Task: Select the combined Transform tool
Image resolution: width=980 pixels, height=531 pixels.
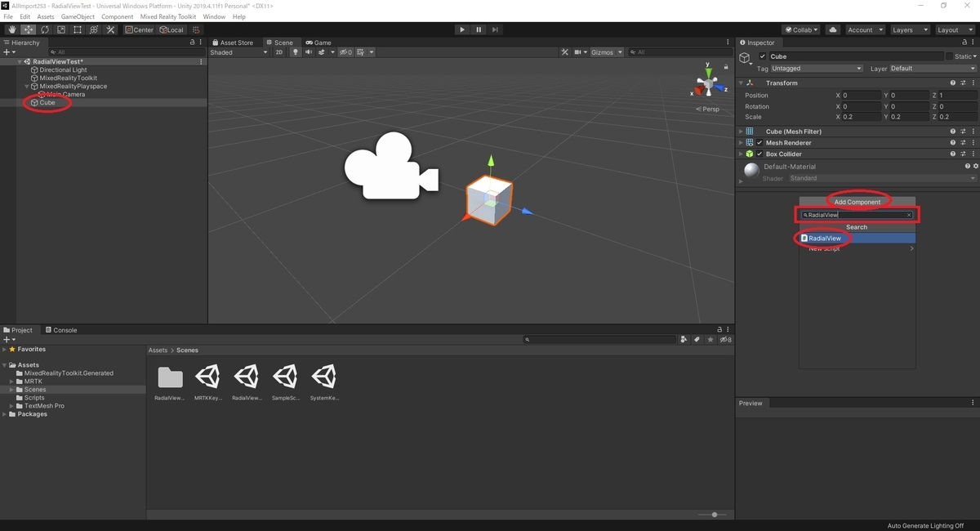Action: [x=93, y=29]
